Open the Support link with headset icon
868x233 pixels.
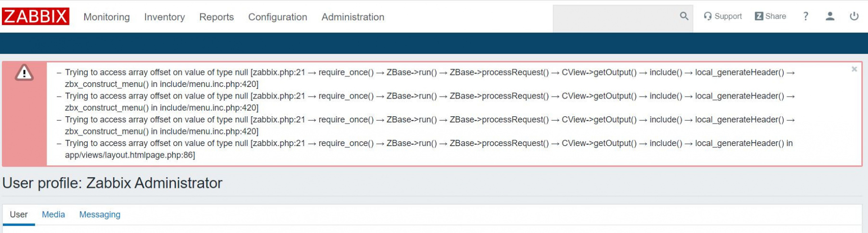tap(723, 16)
